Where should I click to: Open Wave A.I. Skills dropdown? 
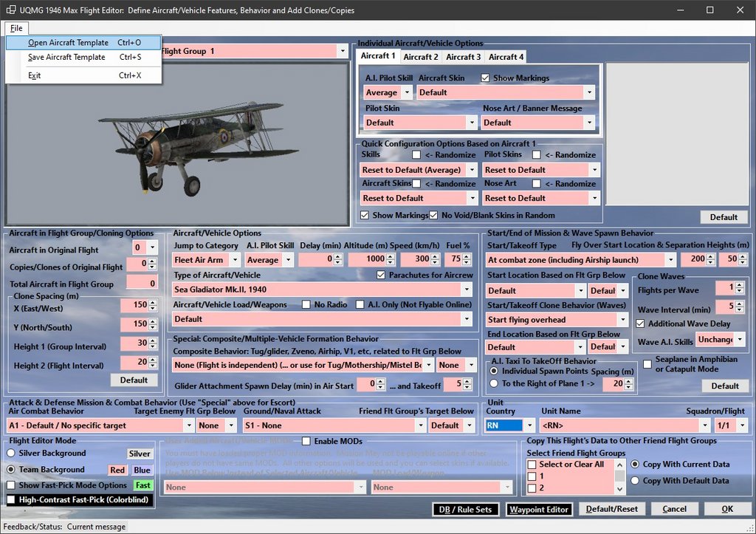click(740, 339)
